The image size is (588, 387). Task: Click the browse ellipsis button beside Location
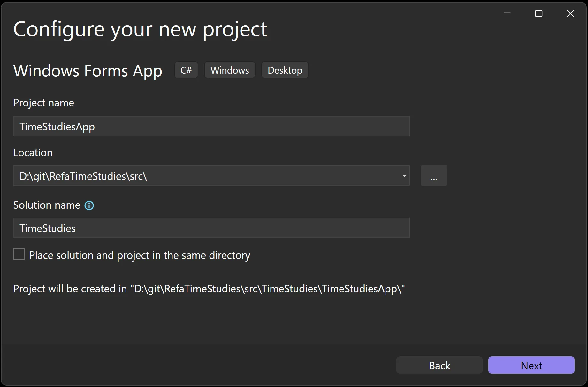[434, 175]
